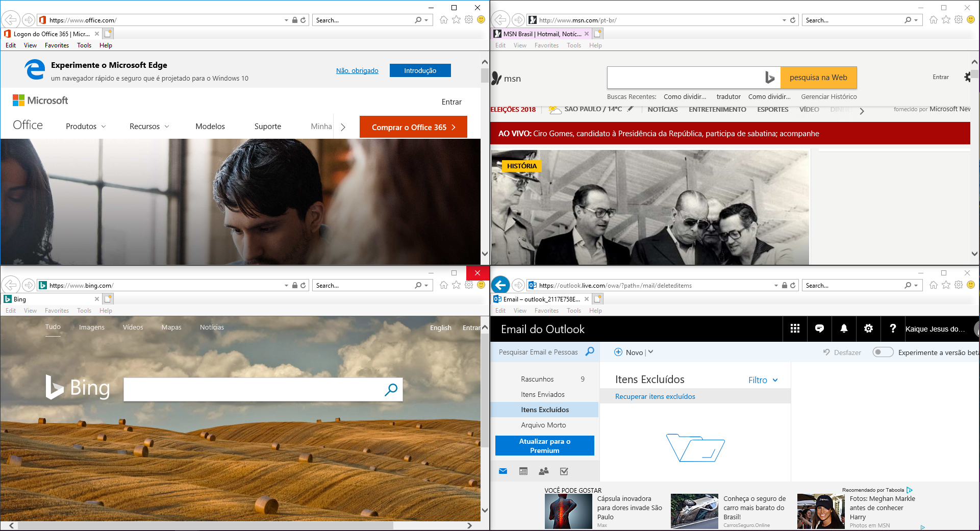Click the Novo button in Outlook
This screenshot has height=531, width=980.
629,352
